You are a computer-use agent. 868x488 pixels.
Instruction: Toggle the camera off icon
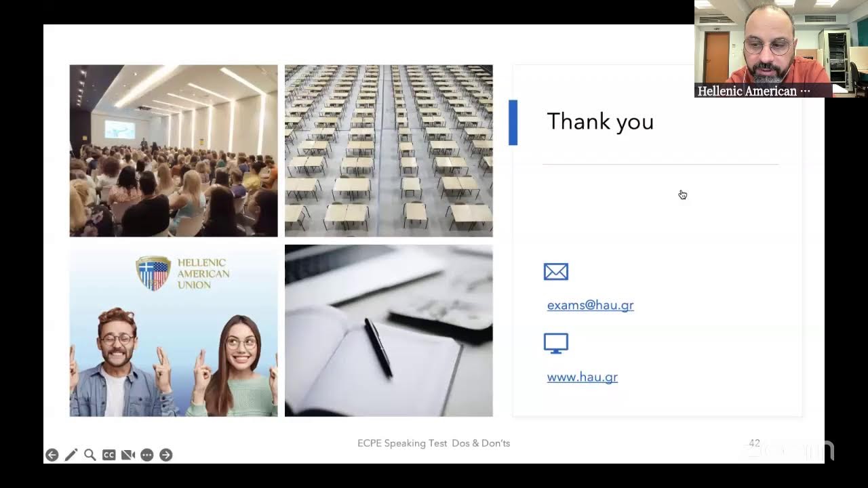click(127, 455)
